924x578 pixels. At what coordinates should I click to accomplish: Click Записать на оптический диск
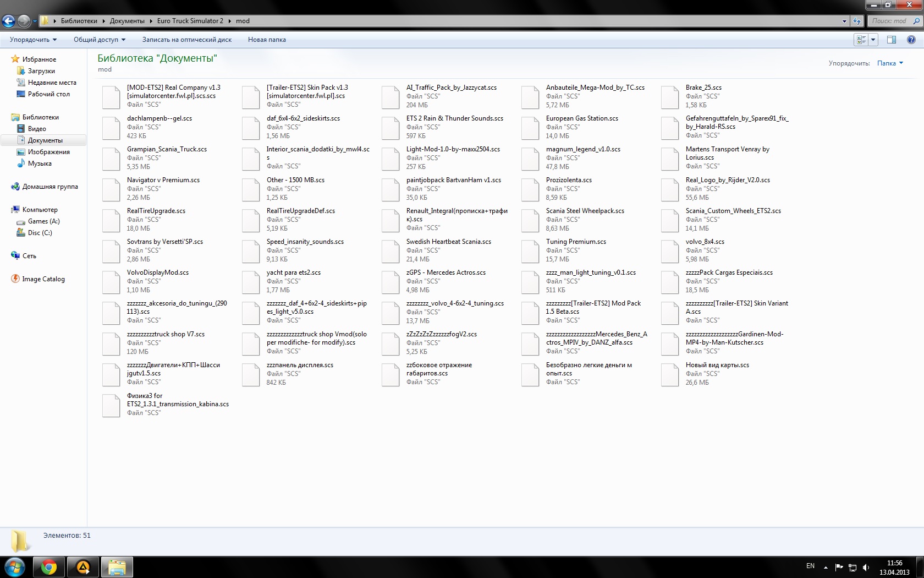pyautogui.click(x=187, y=40)
